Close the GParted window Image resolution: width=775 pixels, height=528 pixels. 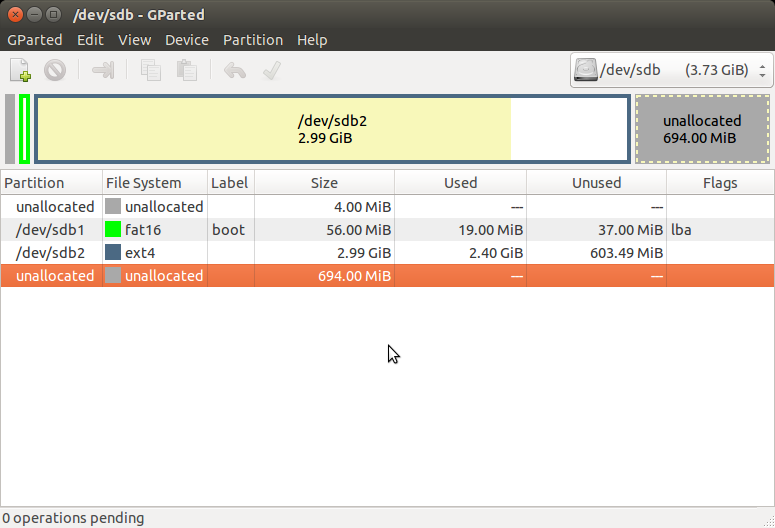pyautogui.click(x=15, y=15)
